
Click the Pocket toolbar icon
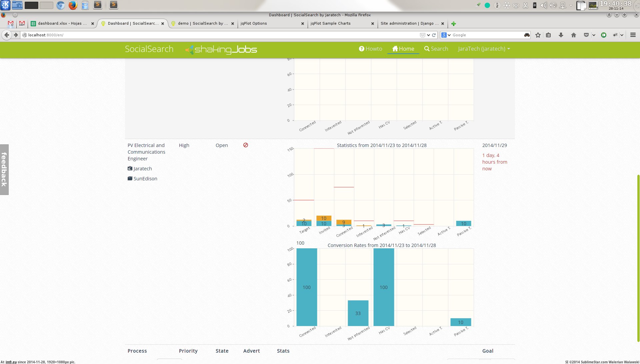[586, 35]
